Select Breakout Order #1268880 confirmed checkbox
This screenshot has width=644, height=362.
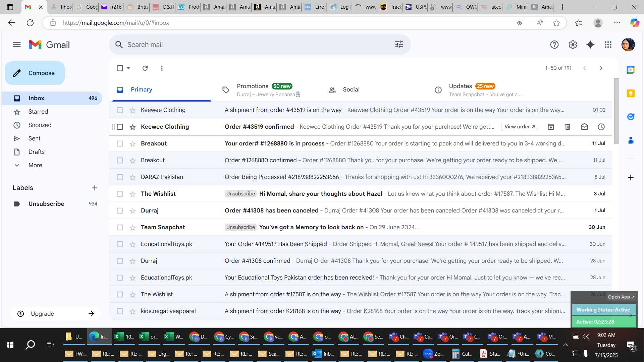pos(120,160)
